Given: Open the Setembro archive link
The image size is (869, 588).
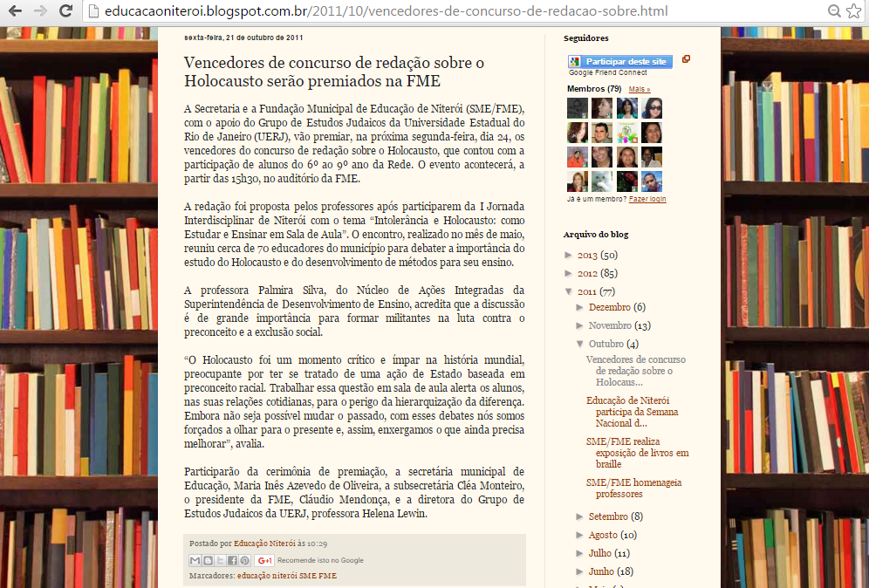Looking at the screenshot, I should [608, 517].
